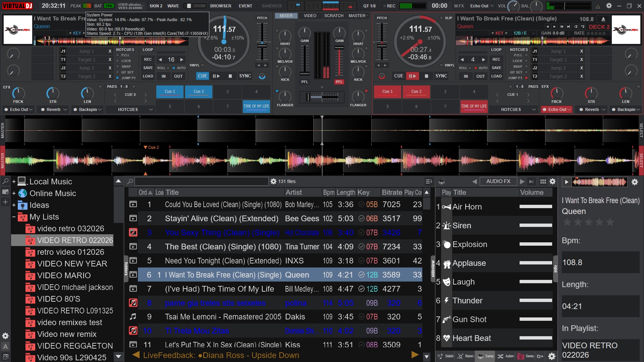Screen dimensions: 644x362
Task: Expand the Local Music tree node
Action: point(14,182)
